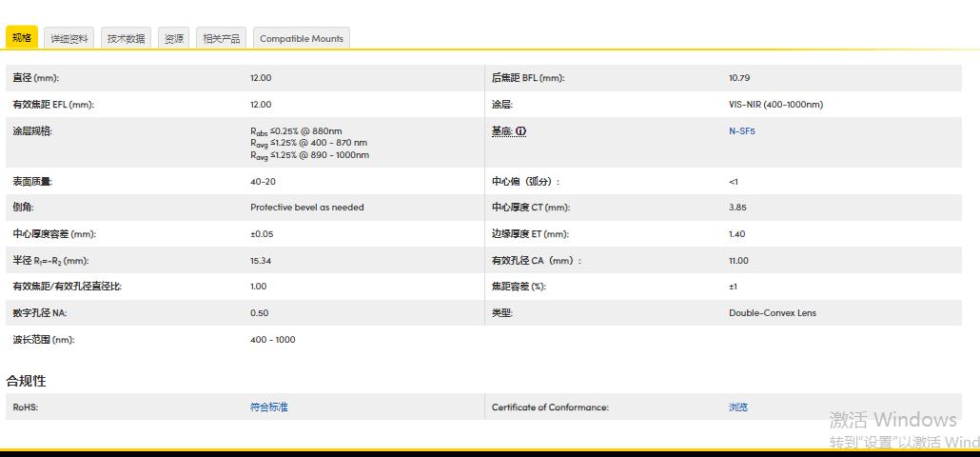Click the 激活 Windows watermark text
Viewport: 980px width, 457px height.
(892, 420)
